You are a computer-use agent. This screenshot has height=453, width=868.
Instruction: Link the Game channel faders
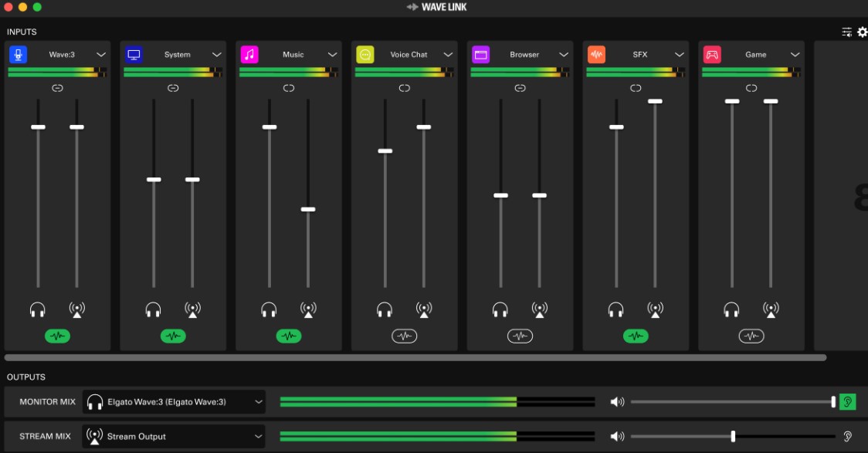751,88
